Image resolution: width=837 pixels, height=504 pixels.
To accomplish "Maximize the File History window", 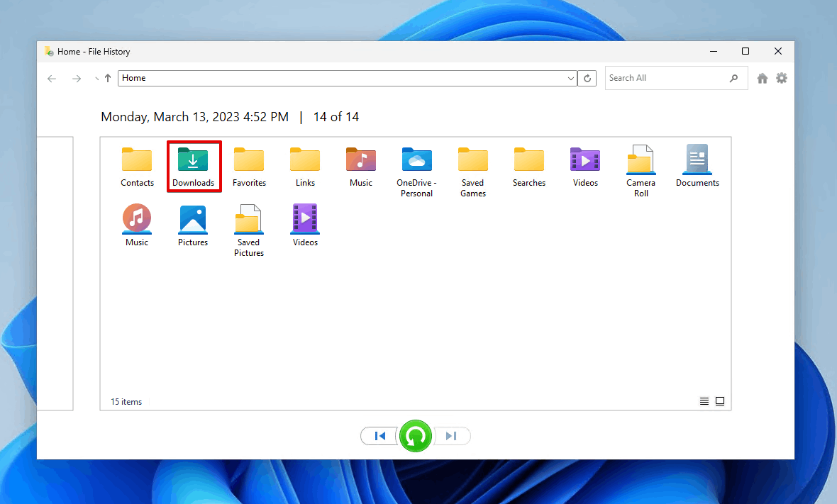I will pos(745,51).
